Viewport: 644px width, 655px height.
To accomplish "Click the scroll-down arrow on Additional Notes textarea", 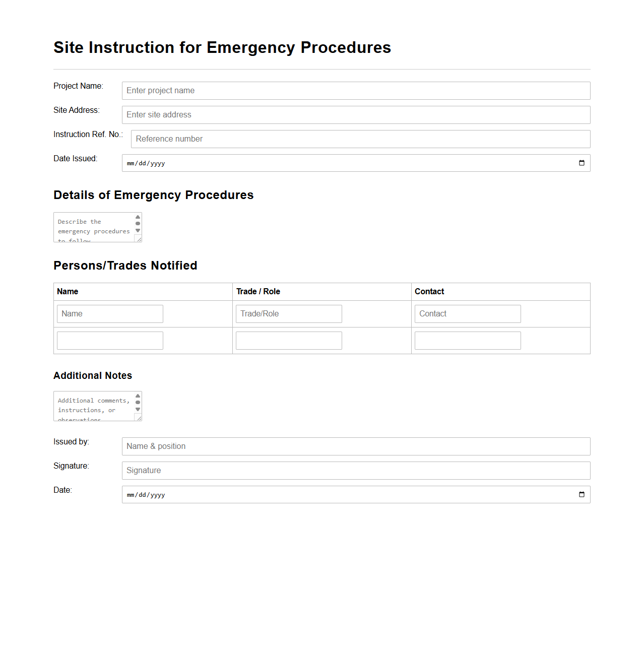I will point(138,409).
